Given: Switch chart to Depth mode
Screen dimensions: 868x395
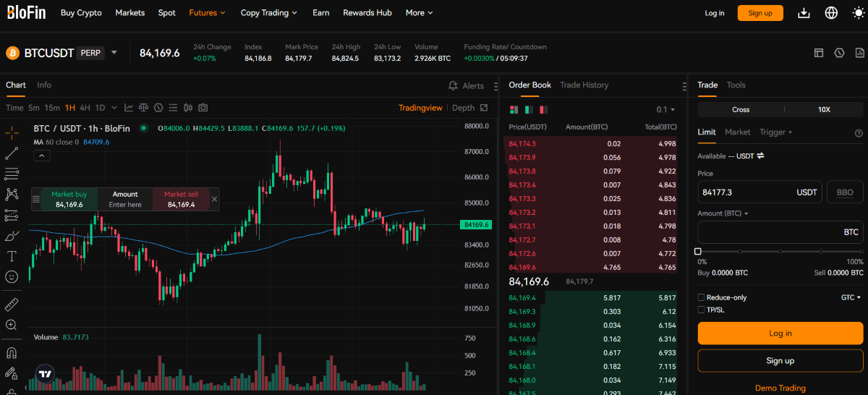Looking at the screenshot, I should [x=464, y=108].
